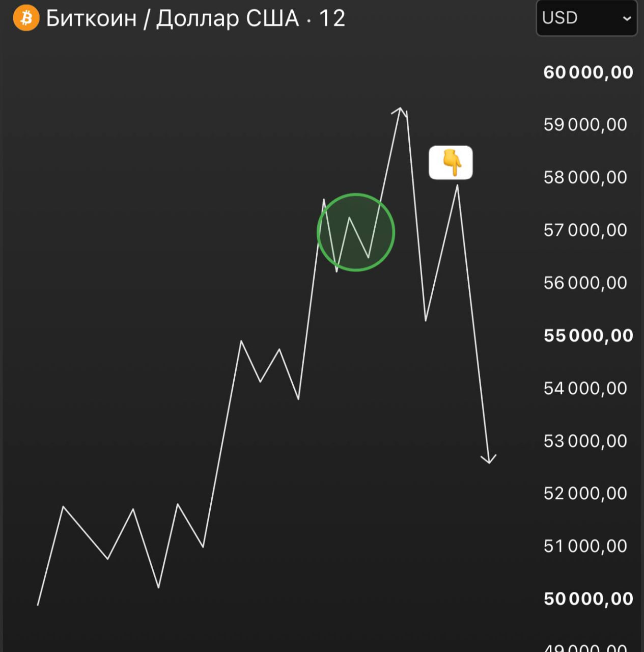The height and width of the screenshot is (652, 644).
Task: Click the Биткоин / Доллар США symbol title
Action: pos(173,18)
